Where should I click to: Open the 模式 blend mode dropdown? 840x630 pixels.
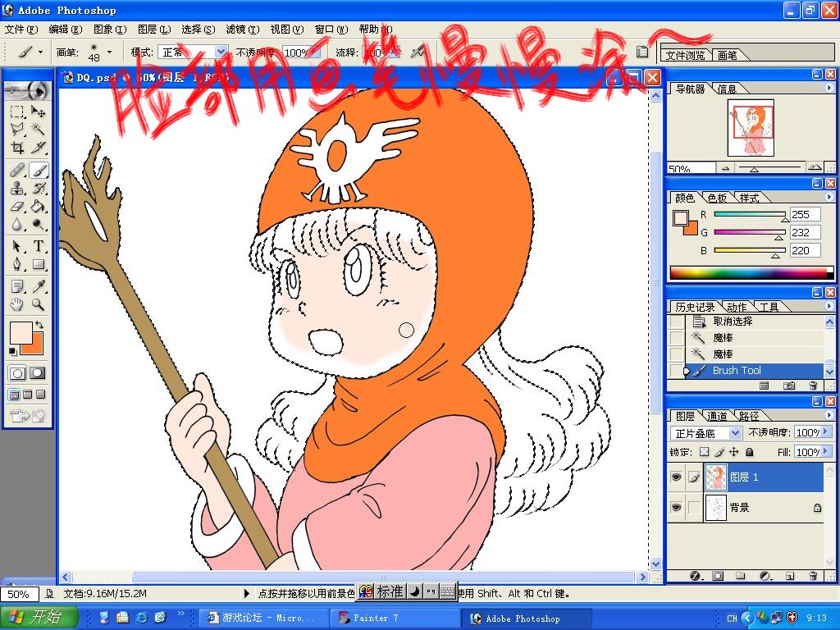tap(221, 52)
